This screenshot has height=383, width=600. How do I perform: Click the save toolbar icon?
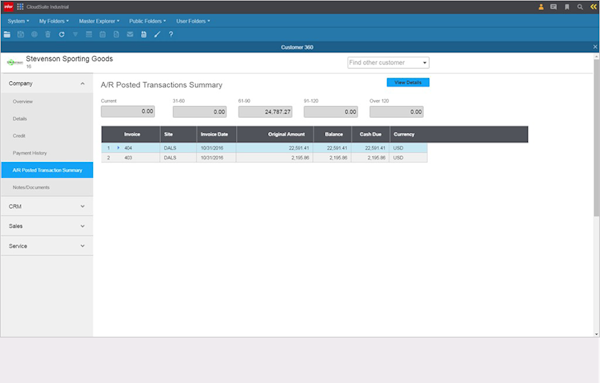pyautogui.click(x=21, y=34)
